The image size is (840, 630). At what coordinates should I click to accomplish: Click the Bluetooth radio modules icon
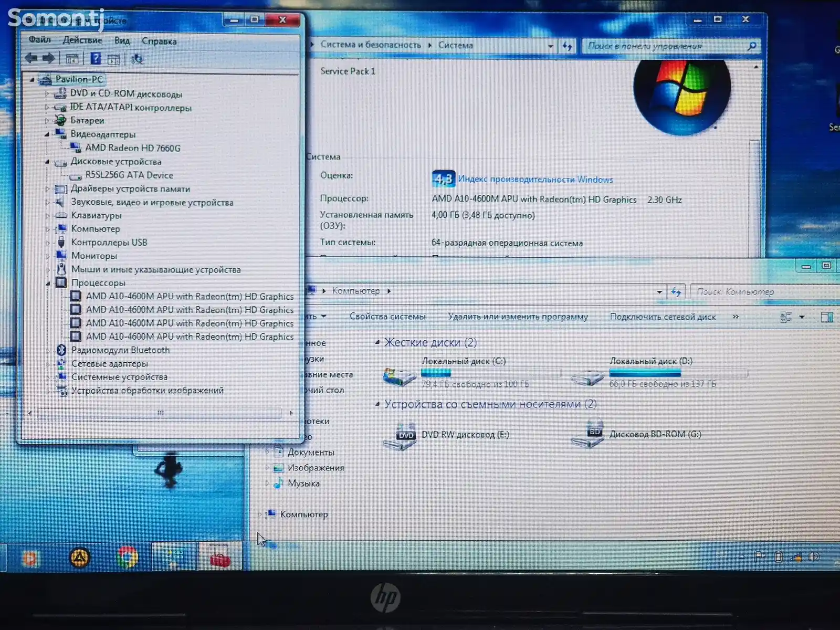coord(61,350)
